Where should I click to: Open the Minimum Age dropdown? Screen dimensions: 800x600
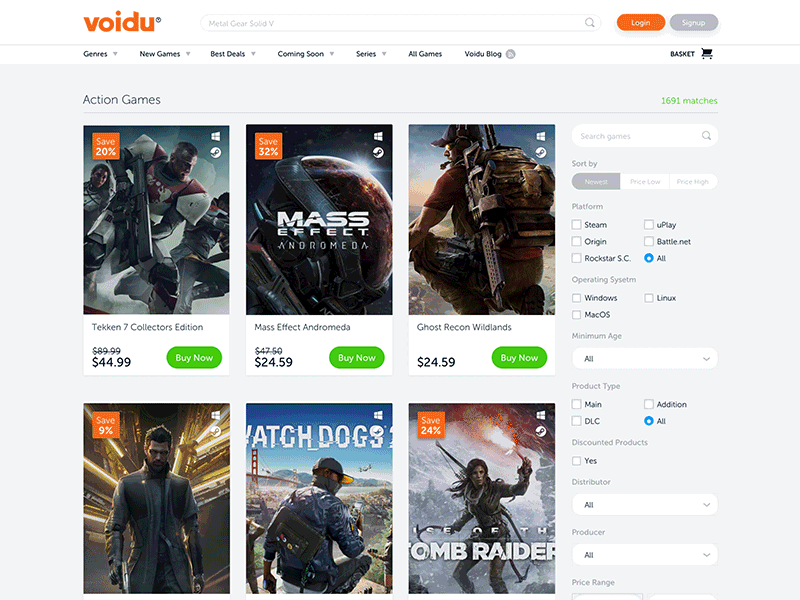(x=644, y=359)
